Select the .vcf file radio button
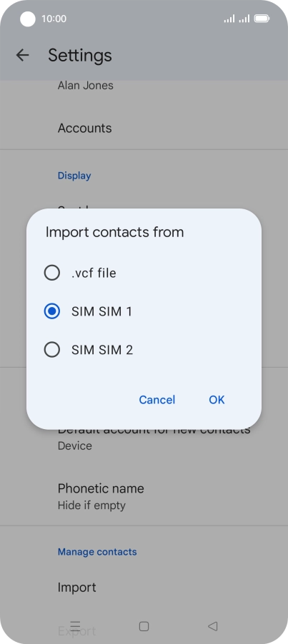 pos(51,273)
